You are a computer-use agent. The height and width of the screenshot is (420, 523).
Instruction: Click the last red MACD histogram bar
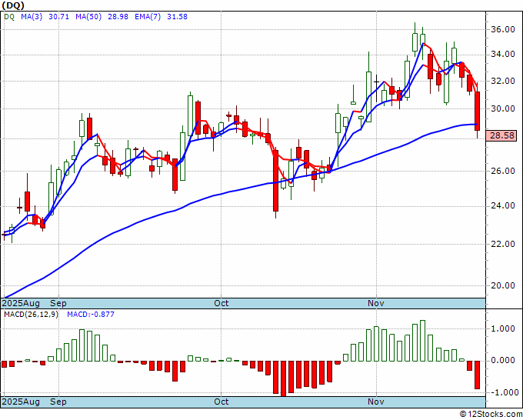478,375
